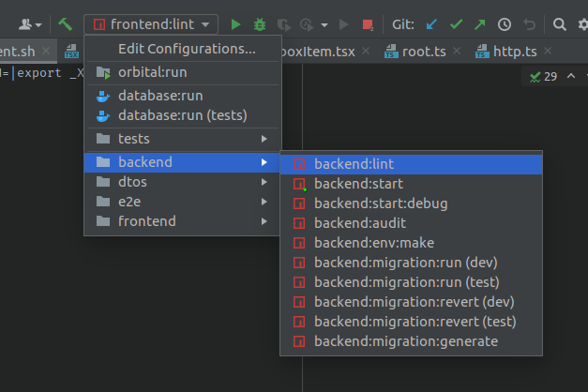Viewport: 588px width, 392px height.
Task: Open Search Everywhere magnifier icon
Action: click(560, 23)
